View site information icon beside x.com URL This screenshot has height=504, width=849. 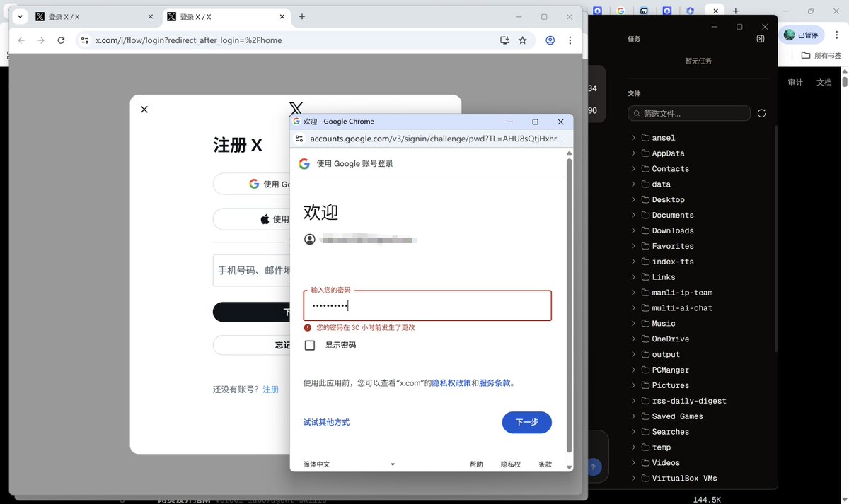click(x=85, y=40)
